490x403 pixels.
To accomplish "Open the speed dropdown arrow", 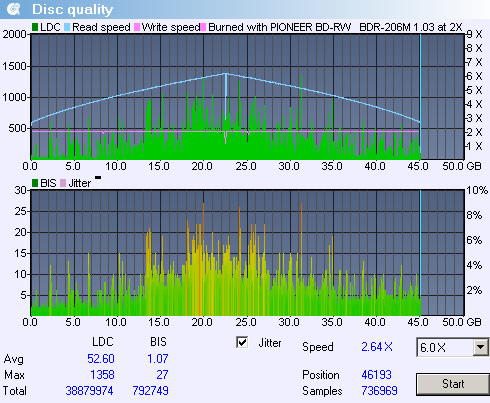I will [480, 347].
